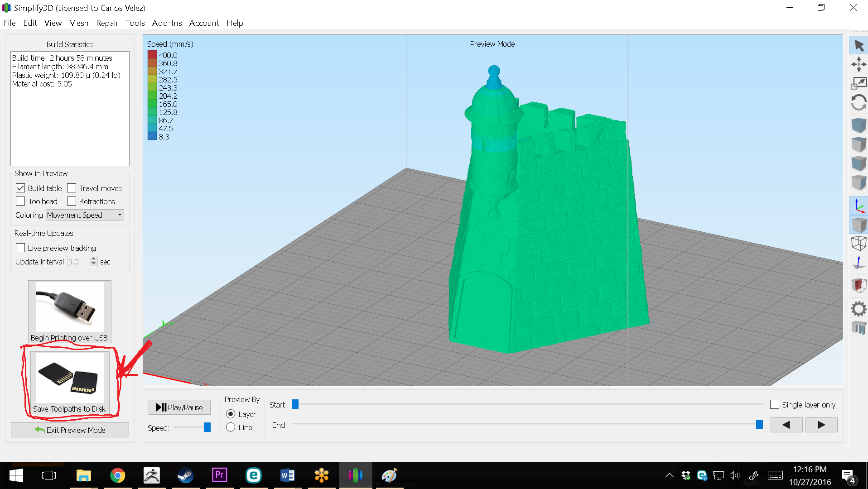Select the scale model tool
868x489 pixels.
(x=858, y=82)
